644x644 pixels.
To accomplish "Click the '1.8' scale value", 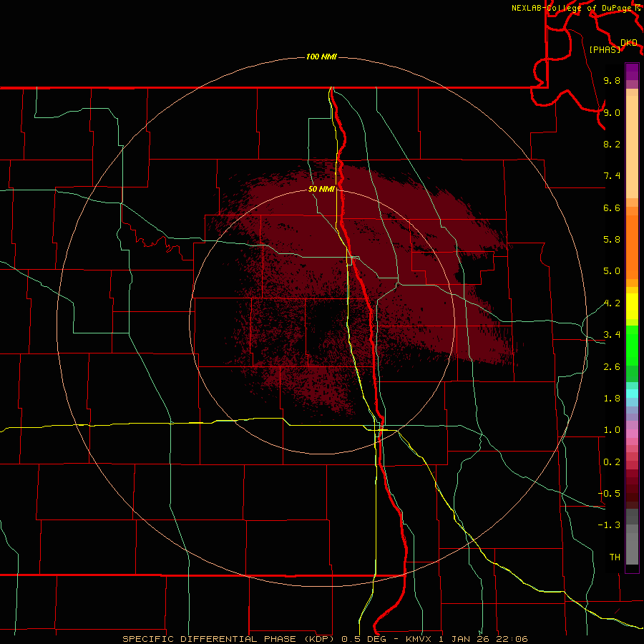I will coord(612,399).
